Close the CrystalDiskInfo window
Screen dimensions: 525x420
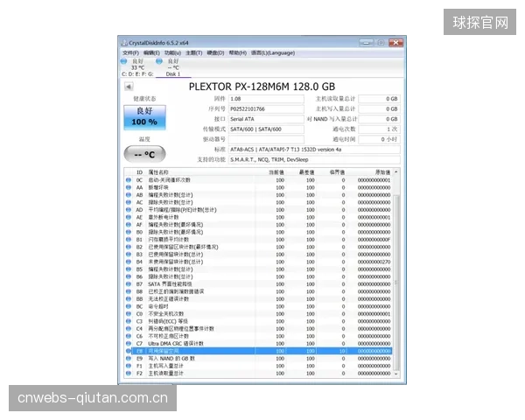tap(395, 43)
